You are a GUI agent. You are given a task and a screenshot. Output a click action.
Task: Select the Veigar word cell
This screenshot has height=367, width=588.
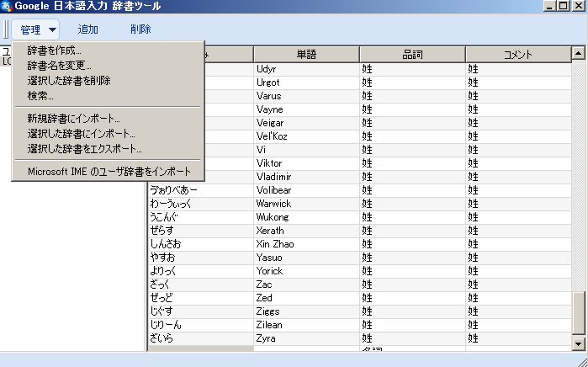tap(306, 123)
